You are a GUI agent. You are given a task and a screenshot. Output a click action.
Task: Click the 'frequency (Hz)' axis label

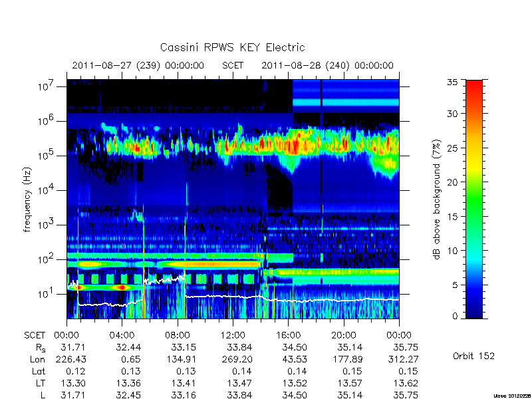pyautogui.click(x=27, y=199)
